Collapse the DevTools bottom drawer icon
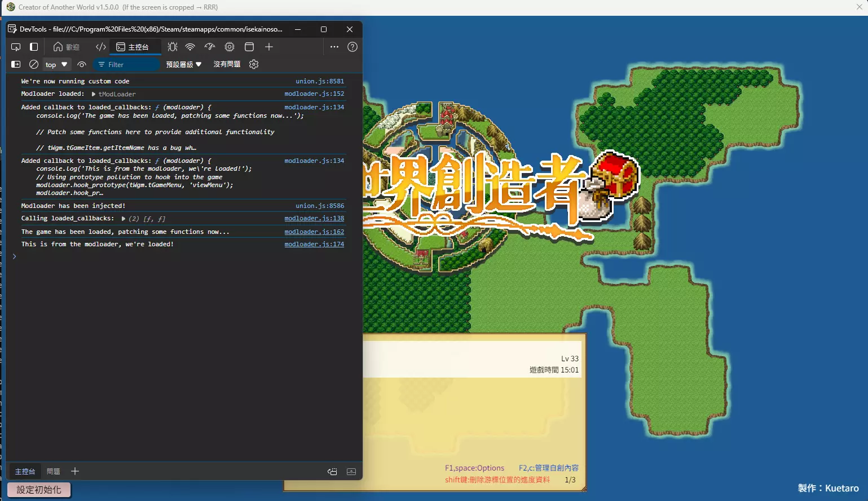The height and width of the screenshot is (501, 868). [x=351, y=472]
